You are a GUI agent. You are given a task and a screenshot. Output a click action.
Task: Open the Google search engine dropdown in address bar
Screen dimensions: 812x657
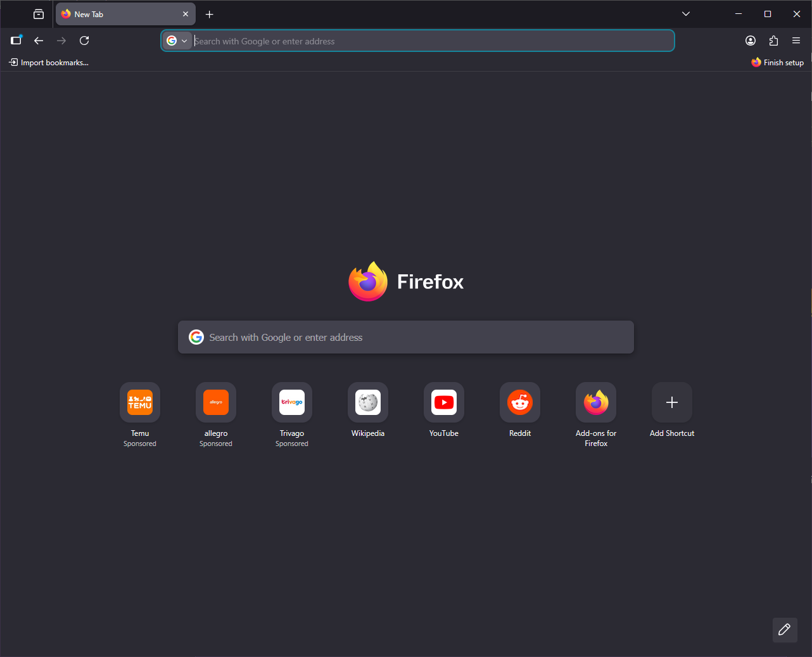pyautogui.click(x=177, y=41)
